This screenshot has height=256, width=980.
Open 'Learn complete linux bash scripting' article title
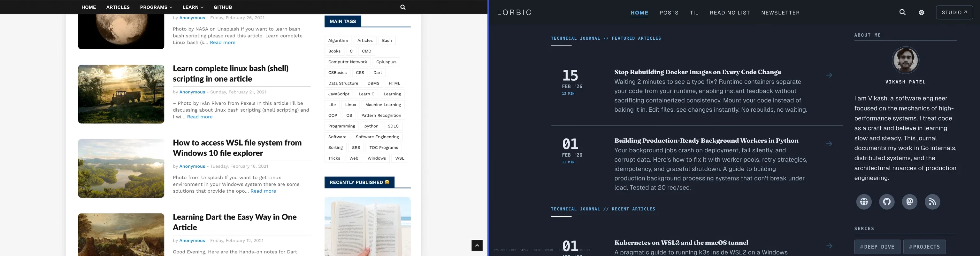pyautogui.click(x=231, y=74)
